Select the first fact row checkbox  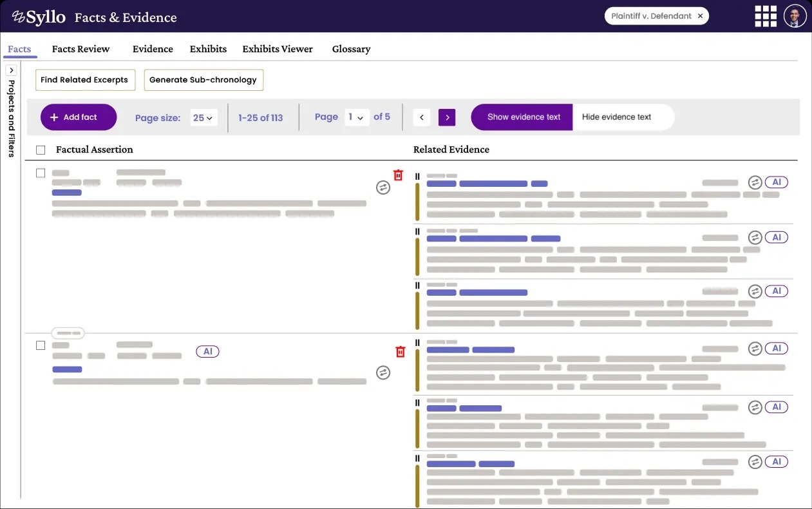41,173
